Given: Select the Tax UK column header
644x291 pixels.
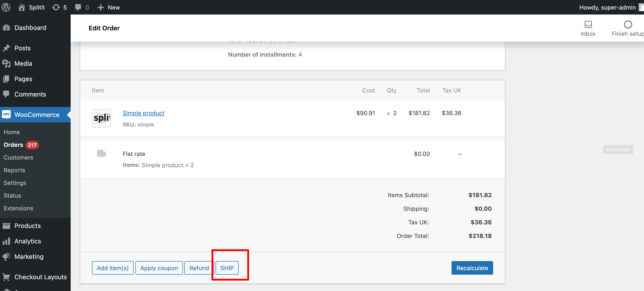Looking at the screenshot, I should [452, 90].
